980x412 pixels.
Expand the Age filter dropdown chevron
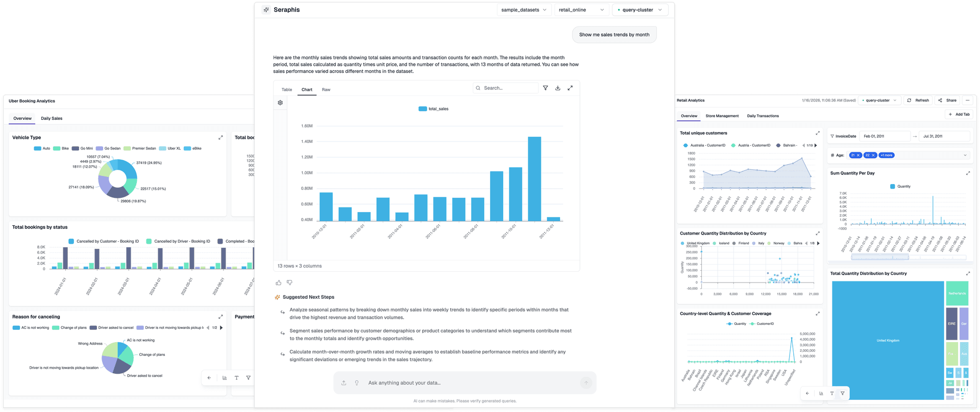click(x=965, y=156)
